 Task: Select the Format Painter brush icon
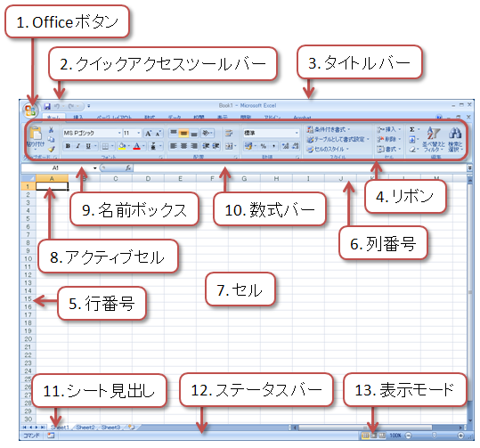click(x=51, y=149)
